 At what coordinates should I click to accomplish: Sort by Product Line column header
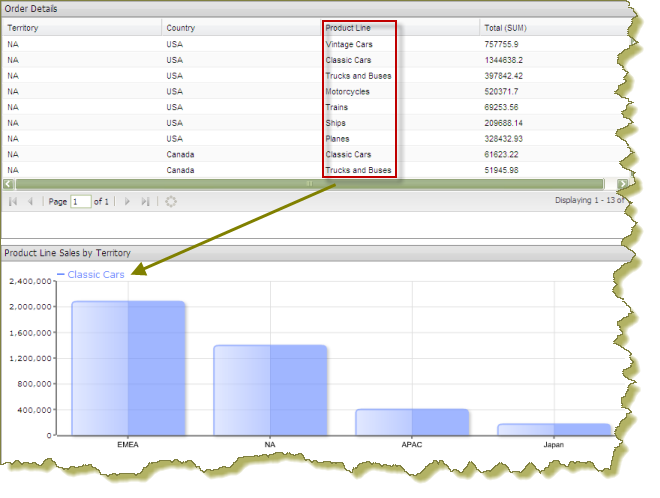pyautogui.click(x=348, y=28)
